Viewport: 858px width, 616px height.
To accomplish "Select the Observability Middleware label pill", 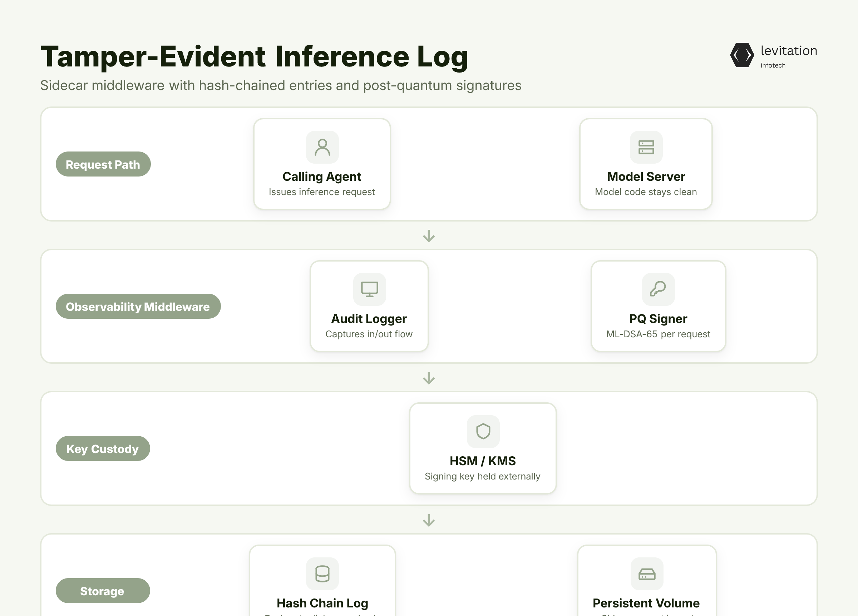I will tap(138, 306).
